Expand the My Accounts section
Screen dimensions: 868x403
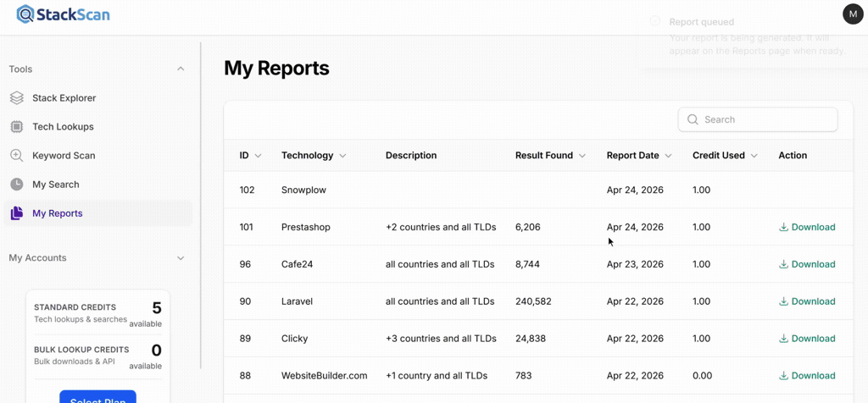pos(181,257)
